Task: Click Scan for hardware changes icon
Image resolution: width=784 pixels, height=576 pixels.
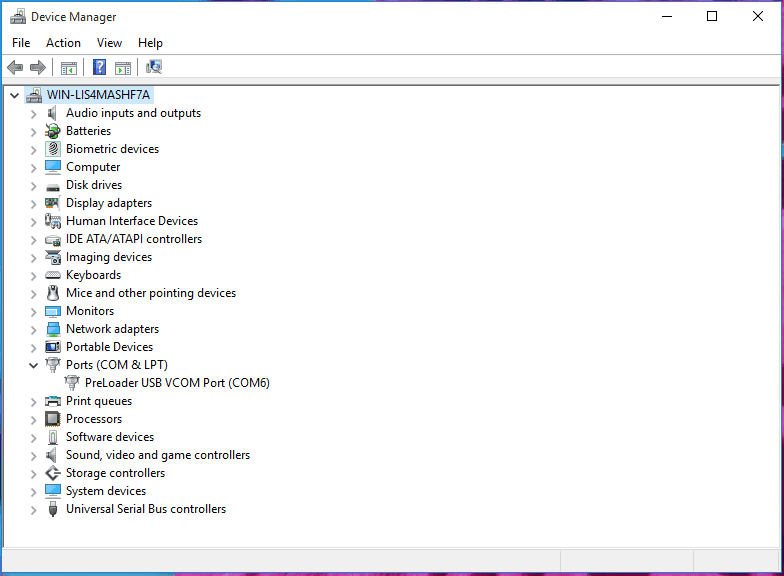Action: pos(154,67)
